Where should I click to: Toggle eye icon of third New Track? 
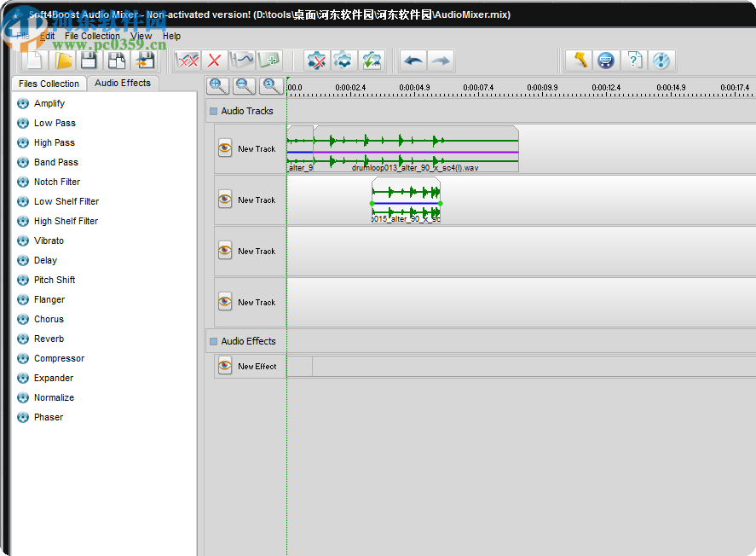coord(225,250)
